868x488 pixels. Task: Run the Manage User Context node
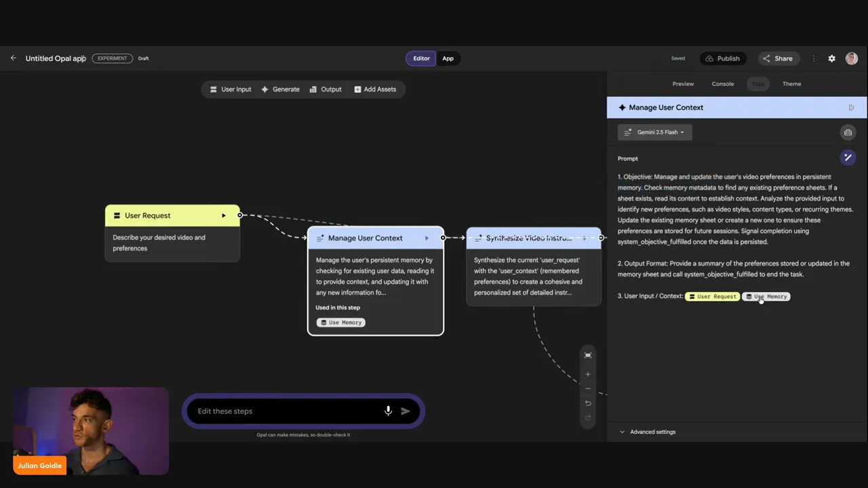point(427,238)
